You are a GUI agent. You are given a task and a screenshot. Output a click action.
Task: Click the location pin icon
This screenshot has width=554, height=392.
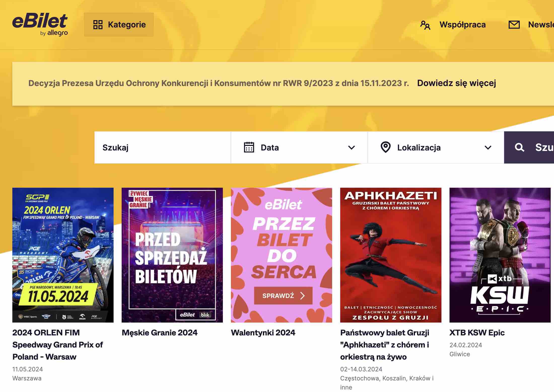click(x=385, y=147)
